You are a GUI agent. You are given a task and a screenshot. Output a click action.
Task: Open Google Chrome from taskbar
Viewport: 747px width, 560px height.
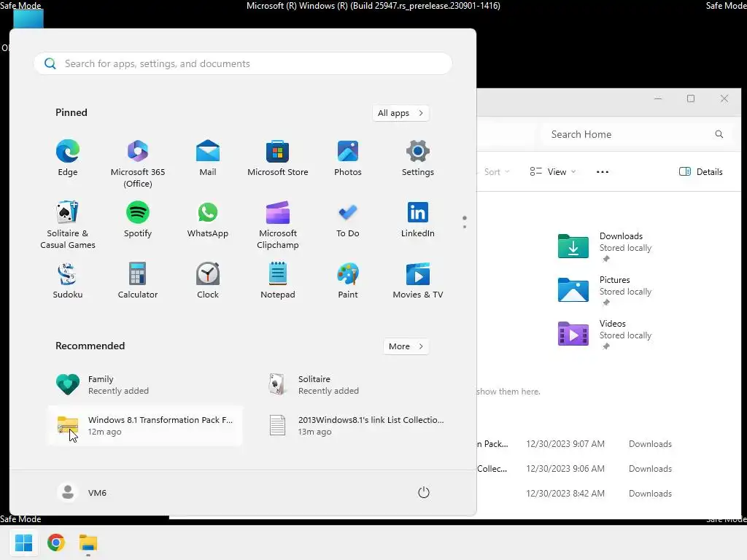click(56, 542)
